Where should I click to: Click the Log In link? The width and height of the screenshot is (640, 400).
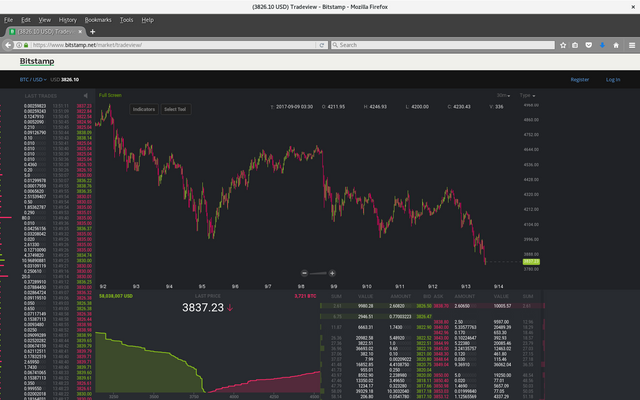613,80
